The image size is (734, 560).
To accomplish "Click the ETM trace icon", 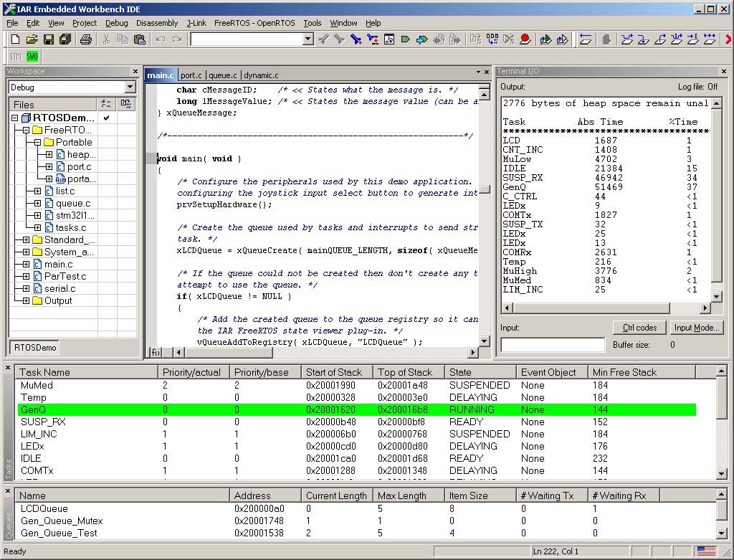I will pos(16,56).
